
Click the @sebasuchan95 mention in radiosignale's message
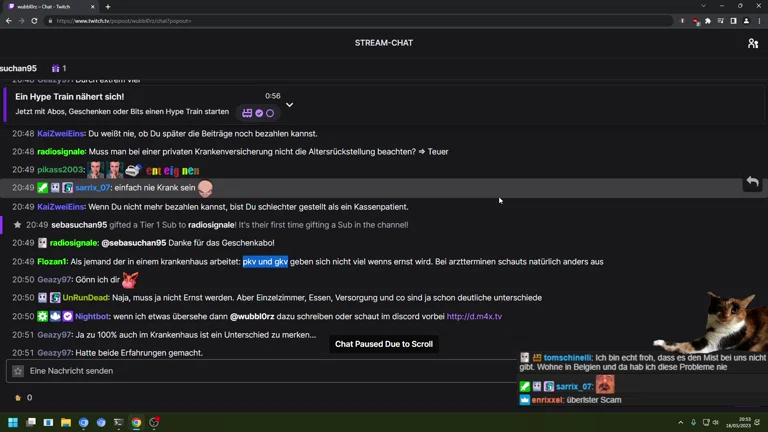(x=133, y=243)
